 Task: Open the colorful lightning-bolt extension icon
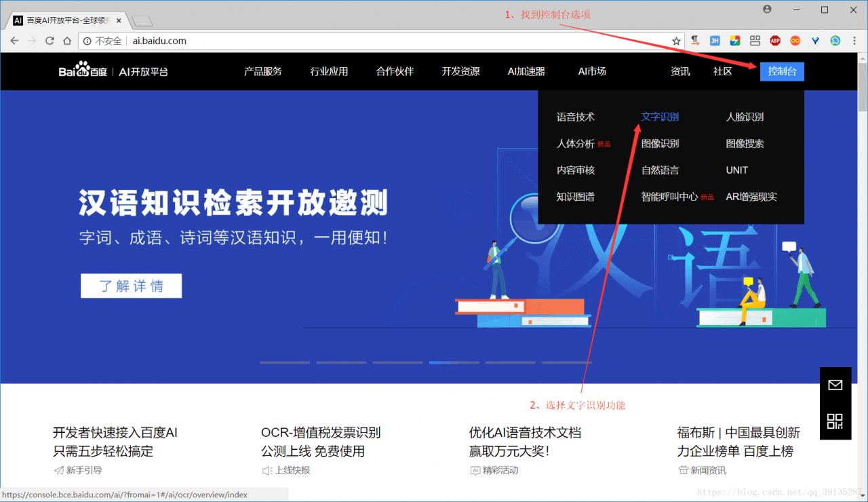click(x=734, y=41)
